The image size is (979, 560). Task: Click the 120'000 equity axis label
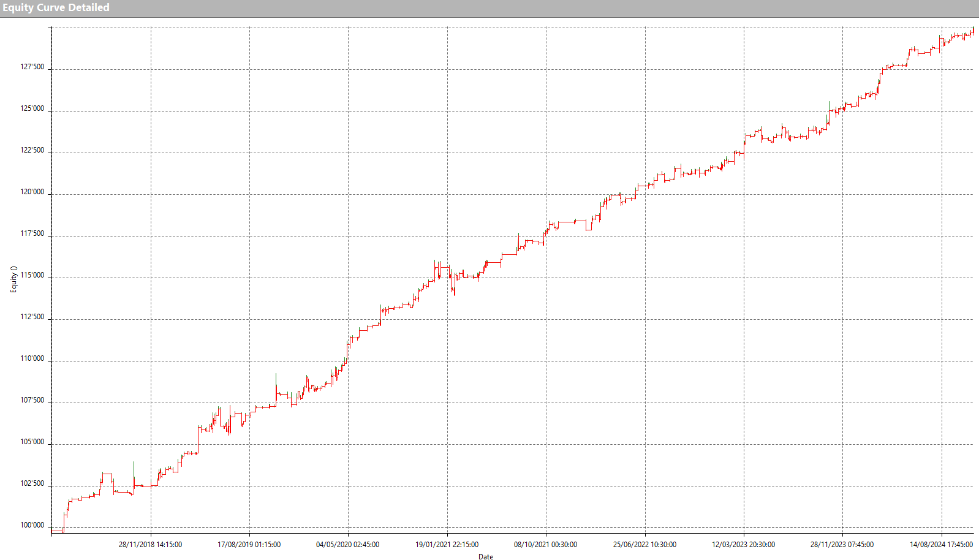(32, 192)
